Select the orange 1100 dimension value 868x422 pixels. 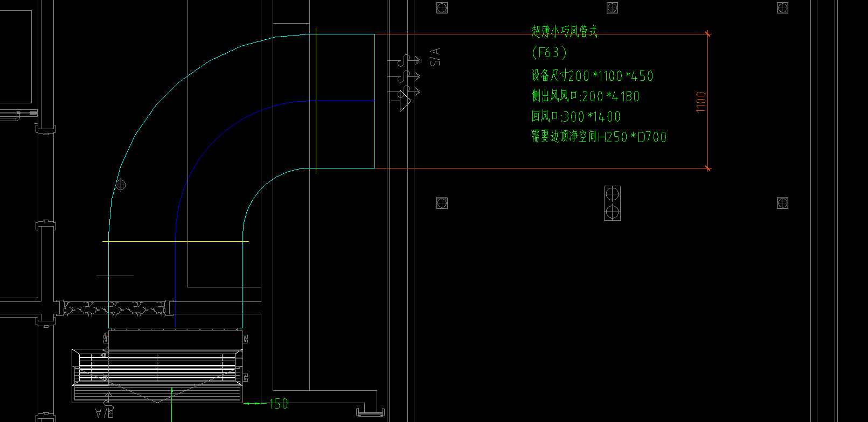tap(701, 102)
